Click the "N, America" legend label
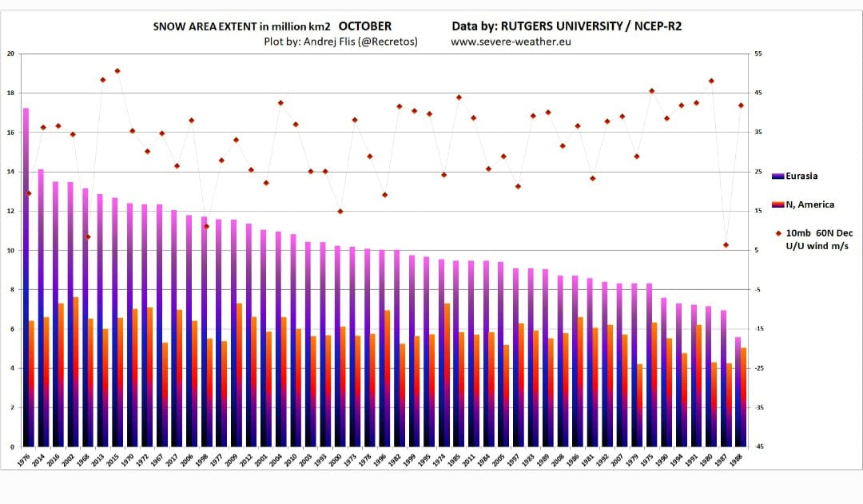 809,204
